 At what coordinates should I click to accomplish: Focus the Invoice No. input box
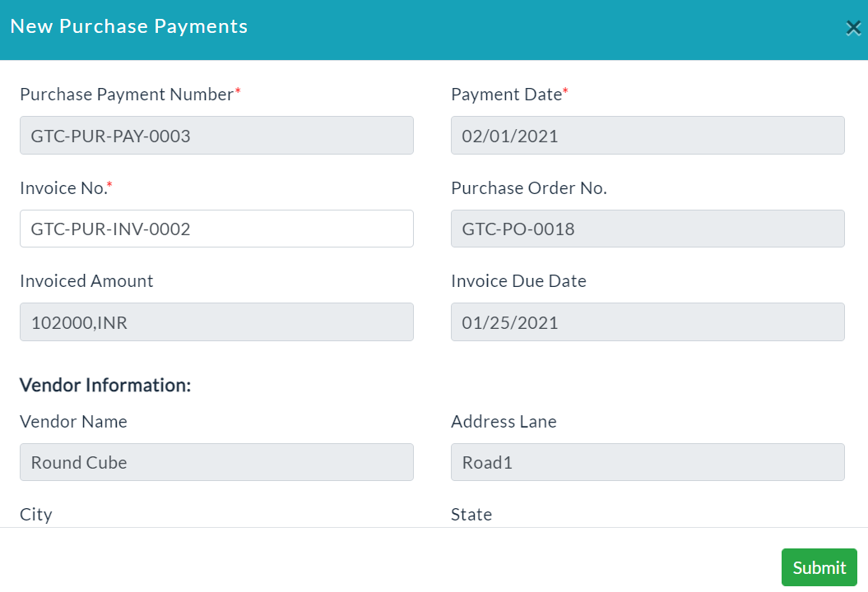pyautogui.click(x=216, y=229)
